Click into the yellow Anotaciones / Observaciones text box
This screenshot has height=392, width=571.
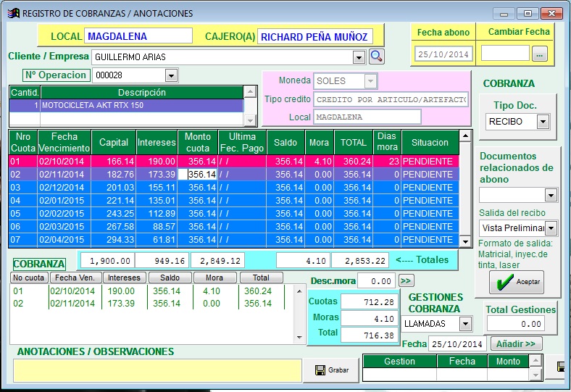click(157, 370)
